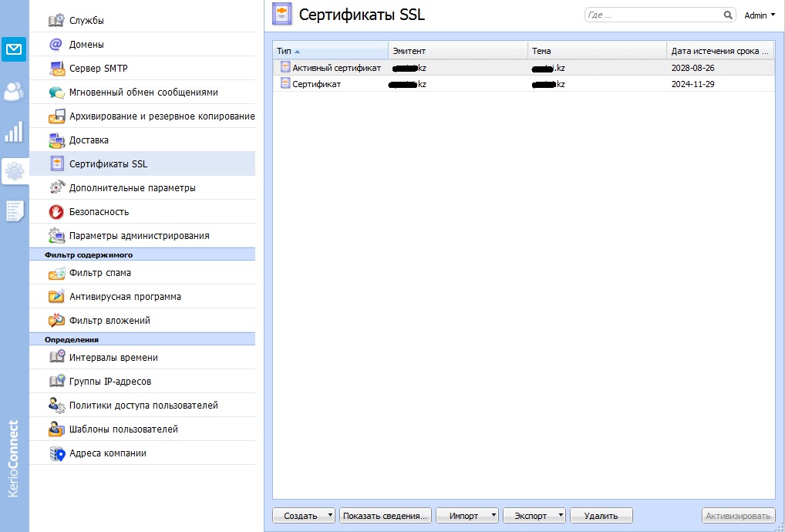This screenshot has width=785, height=532.
Task: Click the Фильтр спама envelope icon
Action: (56, 273)
